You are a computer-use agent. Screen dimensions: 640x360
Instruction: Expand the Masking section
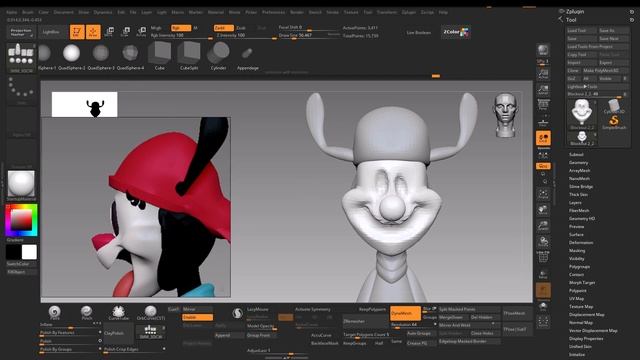(577, 251)
